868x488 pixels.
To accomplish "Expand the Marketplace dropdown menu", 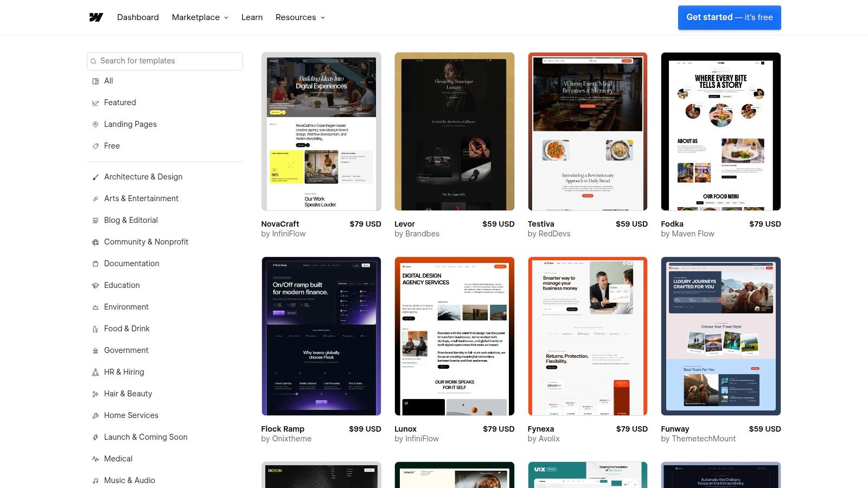I will [200, 17].
